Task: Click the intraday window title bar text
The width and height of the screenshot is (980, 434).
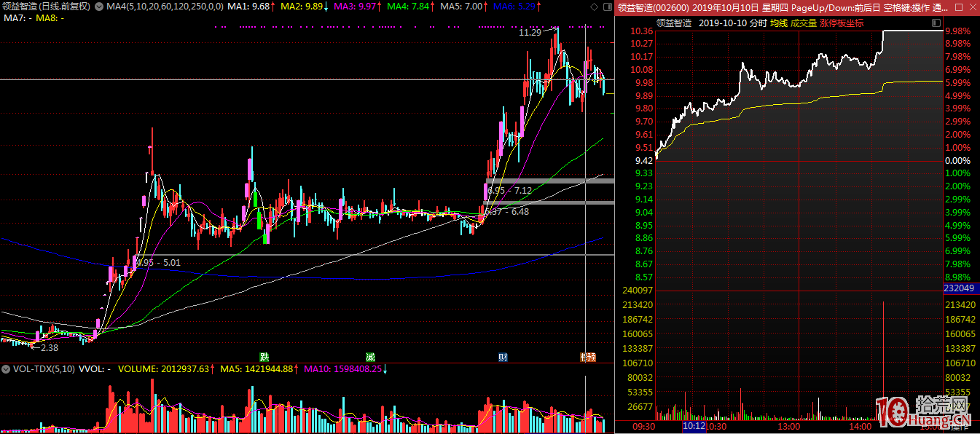Action: pos(783,7)
